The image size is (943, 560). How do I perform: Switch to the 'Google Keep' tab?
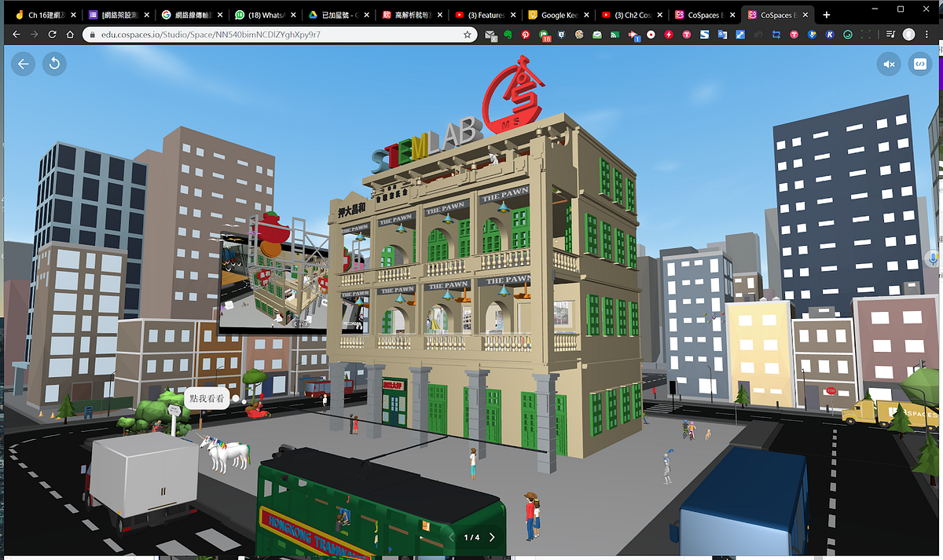pos(558,13)
